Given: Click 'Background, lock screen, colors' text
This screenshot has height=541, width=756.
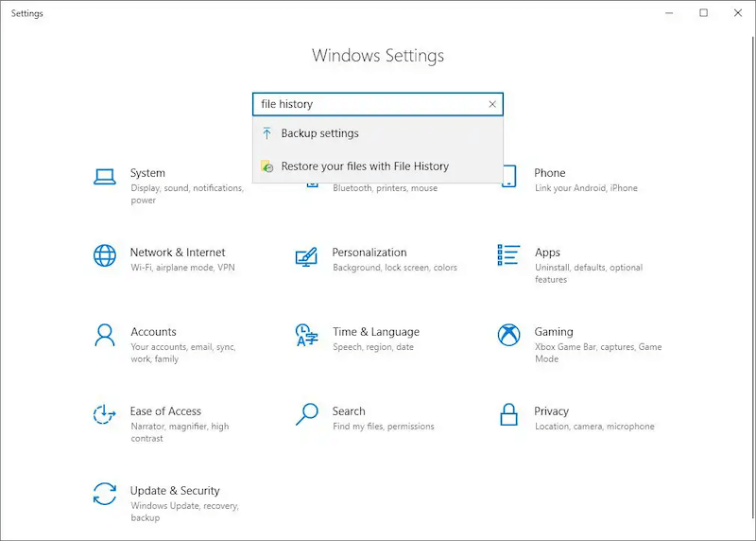Looking at the screenshot, I should point(395,268).
